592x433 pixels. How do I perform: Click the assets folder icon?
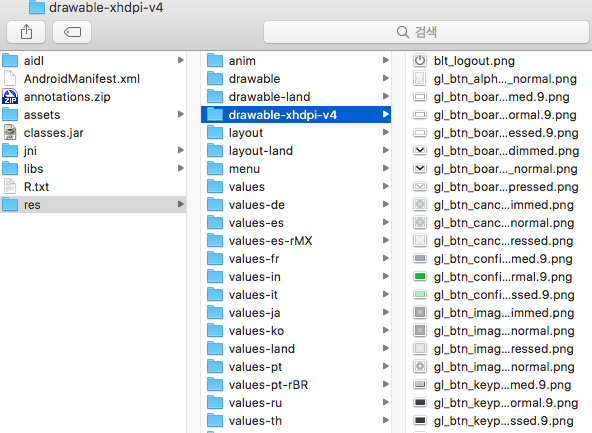(10, 114)
